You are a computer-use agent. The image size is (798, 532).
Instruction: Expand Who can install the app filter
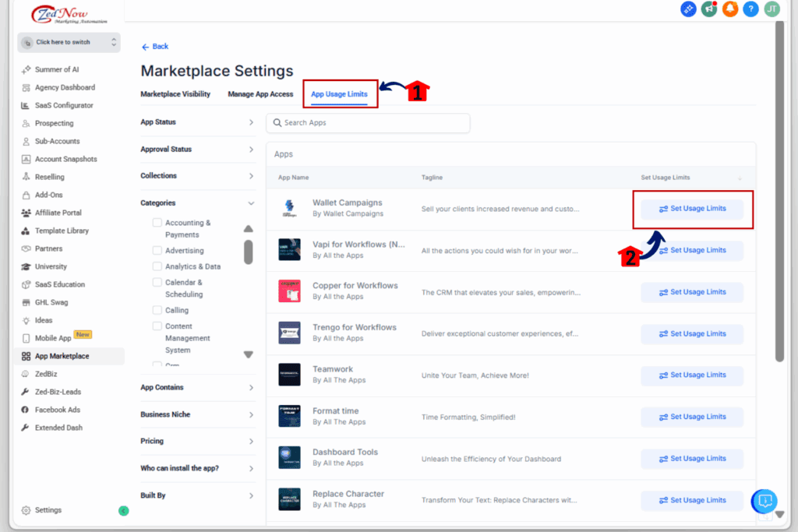(197, 468)
